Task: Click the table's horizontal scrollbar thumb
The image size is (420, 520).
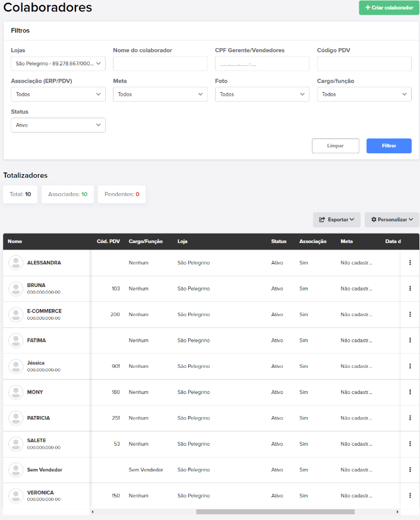Action: coord(275,512)
